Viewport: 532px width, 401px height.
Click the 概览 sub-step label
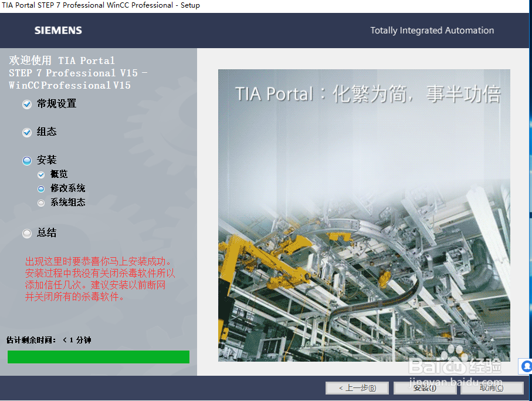coord(59,174)
